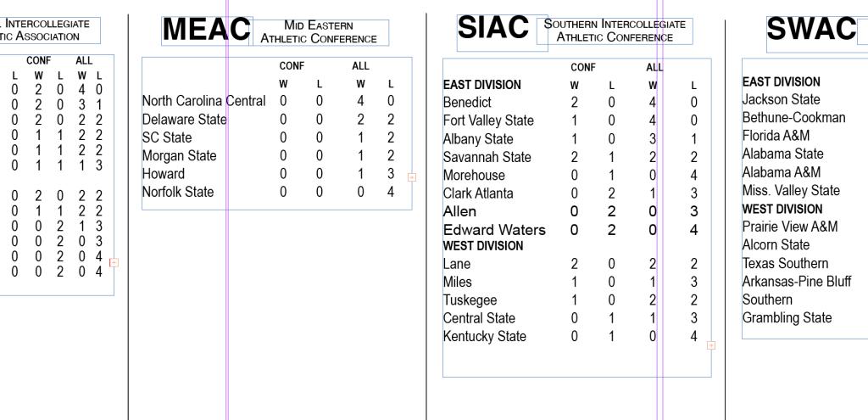
Task: Click Grambling State in the SWAC list
Action: click(x=787, y=318)
